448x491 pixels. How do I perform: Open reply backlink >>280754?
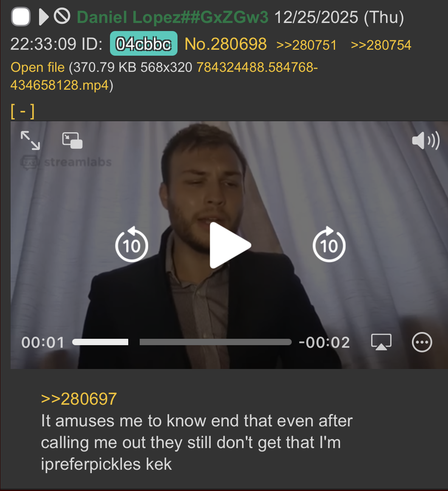point(381,45)
